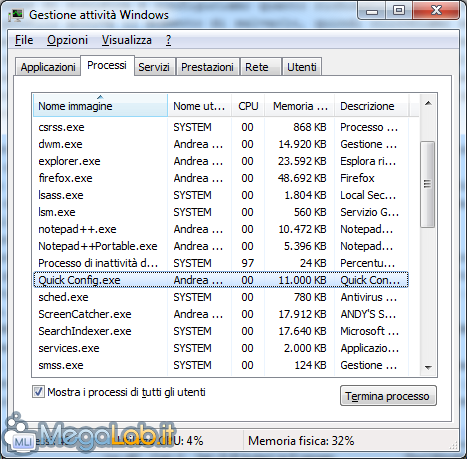467x459 pixels.
Task: Click the 48.692 KB memory value
Action: [302, 178]
